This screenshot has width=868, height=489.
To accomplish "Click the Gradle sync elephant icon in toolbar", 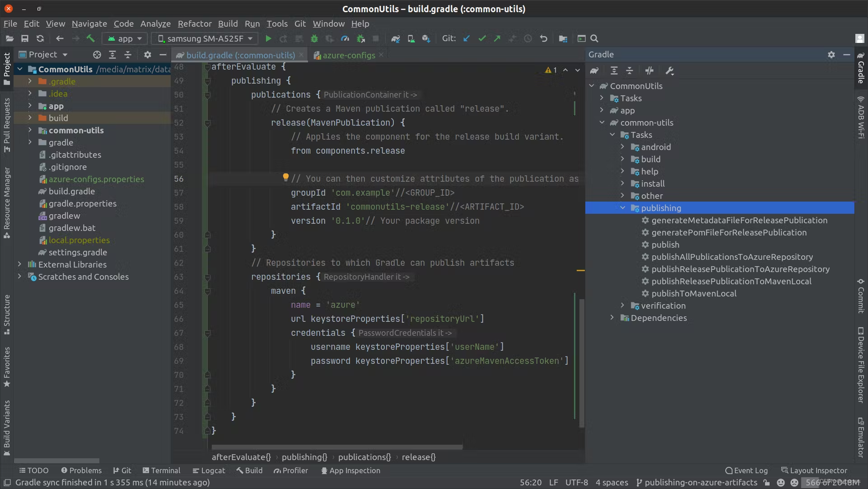I will pyautogui.click(x=395, y=38).
